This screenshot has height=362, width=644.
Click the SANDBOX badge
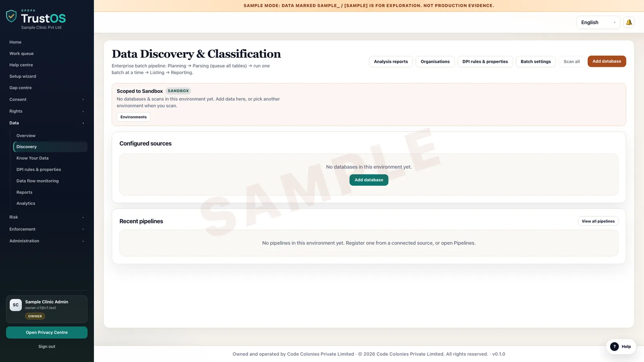(x=178, y=91)
